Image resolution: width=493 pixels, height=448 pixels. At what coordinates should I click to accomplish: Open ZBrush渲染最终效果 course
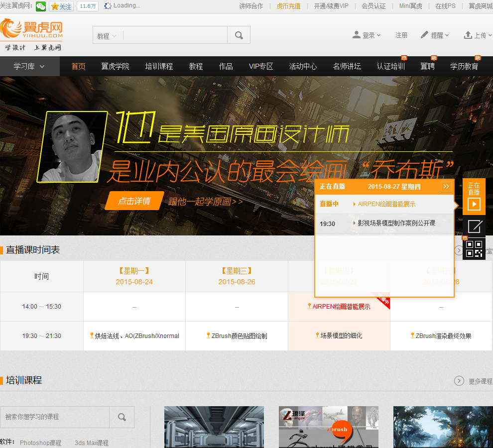[x=443, y=336]
